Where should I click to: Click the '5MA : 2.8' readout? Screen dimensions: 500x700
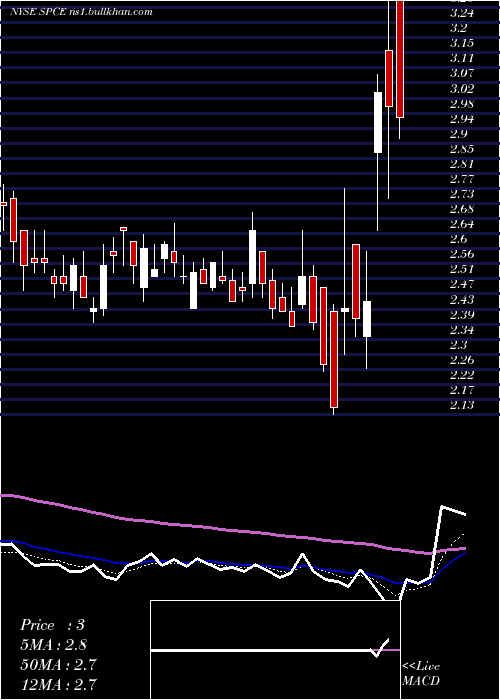pyautogui.click(x=54, y=645)
